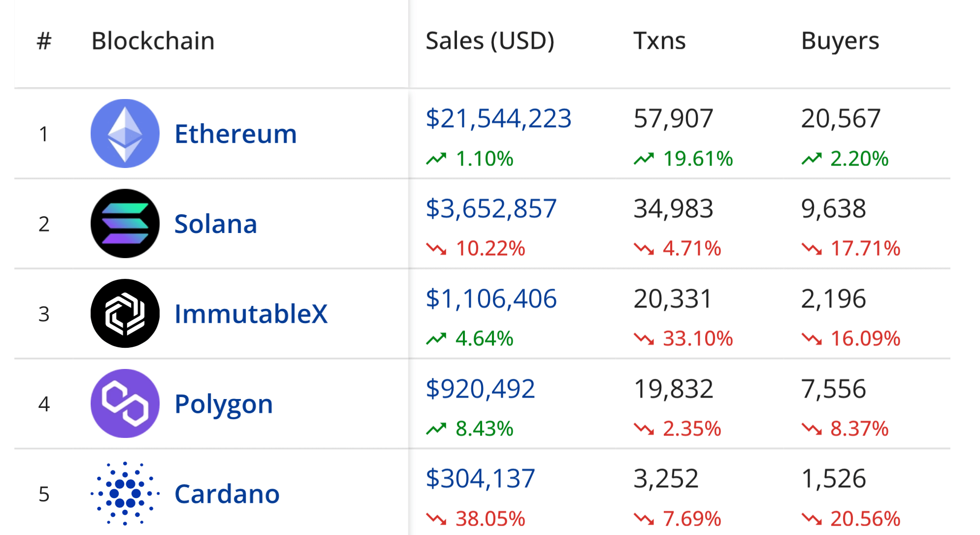Click the Solana logo icon
Viewport: 980px width, 535px height.
tap(125, 224)
